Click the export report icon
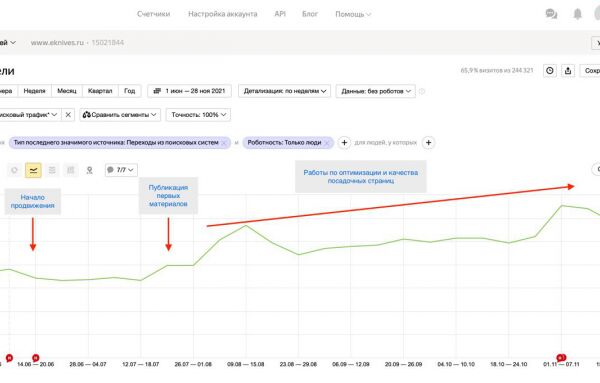 tap(568, 71)
